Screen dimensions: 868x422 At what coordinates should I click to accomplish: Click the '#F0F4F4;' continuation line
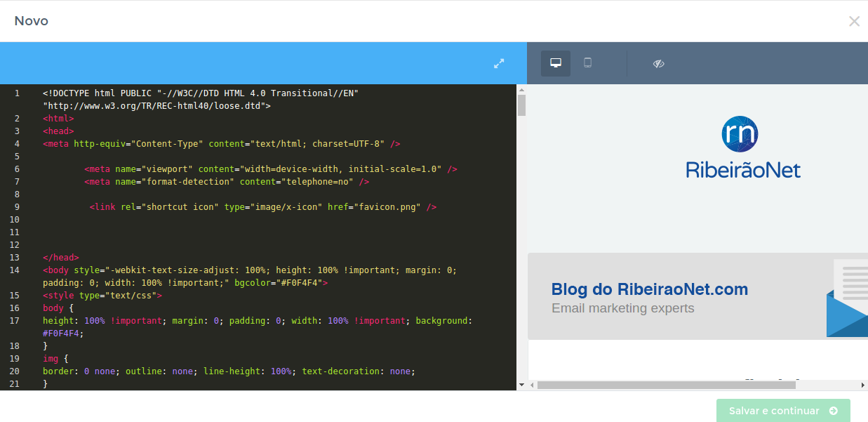[63, 333]
